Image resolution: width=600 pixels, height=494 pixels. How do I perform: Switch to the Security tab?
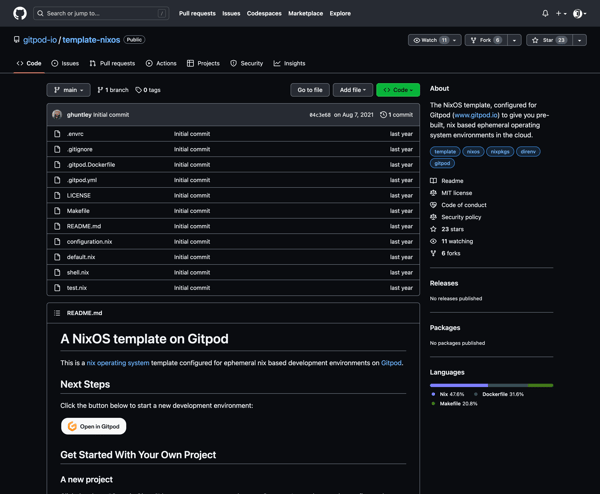246,64
